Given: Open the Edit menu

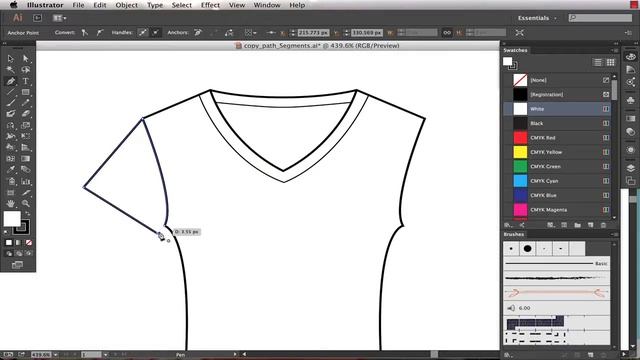Looking at the screenshot, I should (x=100, y=5).
